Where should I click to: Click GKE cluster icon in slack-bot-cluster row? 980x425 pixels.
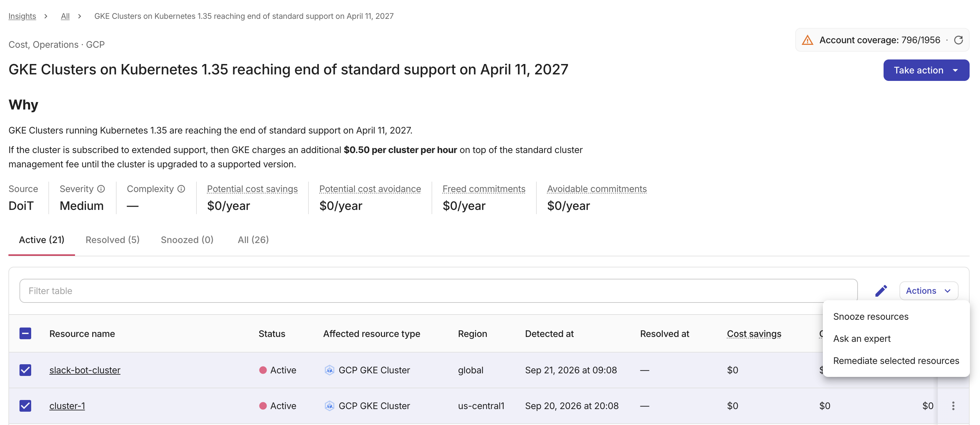(330, 370)
